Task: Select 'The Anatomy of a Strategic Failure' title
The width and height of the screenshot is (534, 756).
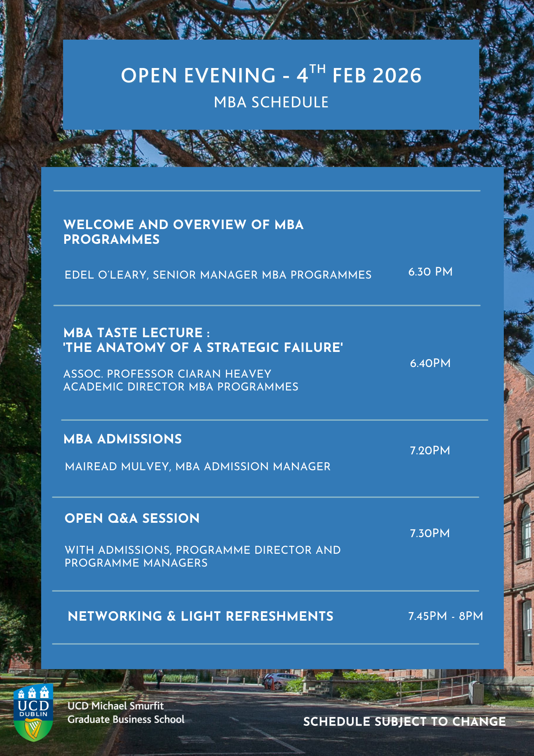Action: click(203, 347)
